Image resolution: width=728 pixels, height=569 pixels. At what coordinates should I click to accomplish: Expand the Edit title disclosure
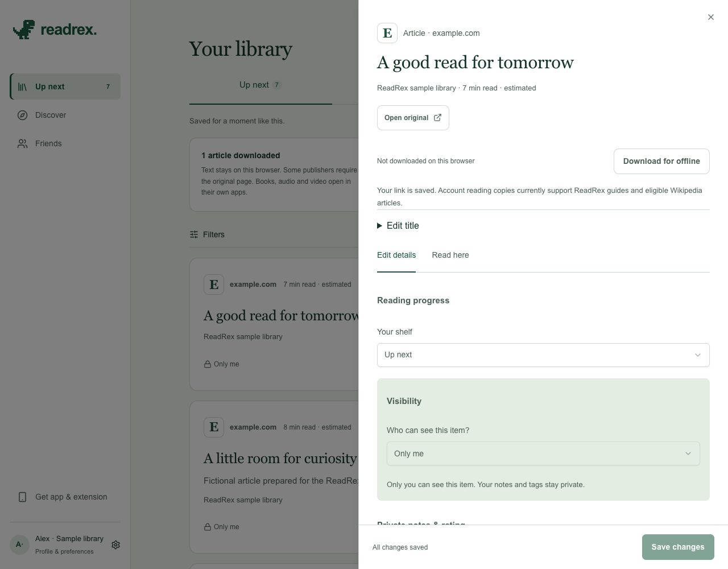tap(398, 226)
